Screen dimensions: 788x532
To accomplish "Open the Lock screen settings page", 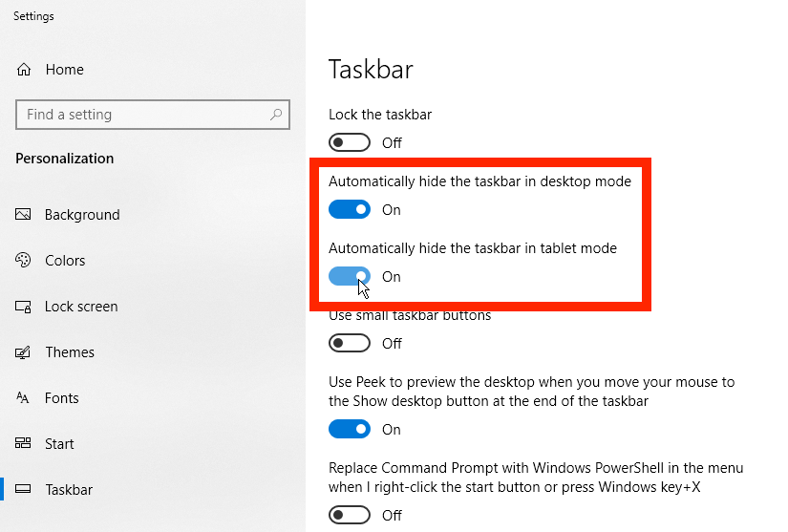I will pyautogui.click(x=81, y=307).
